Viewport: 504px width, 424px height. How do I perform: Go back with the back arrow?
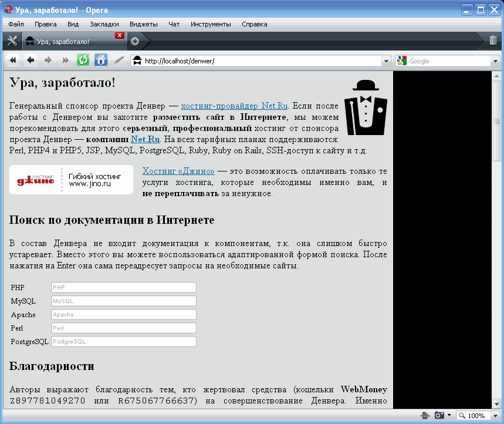point(31,60)
